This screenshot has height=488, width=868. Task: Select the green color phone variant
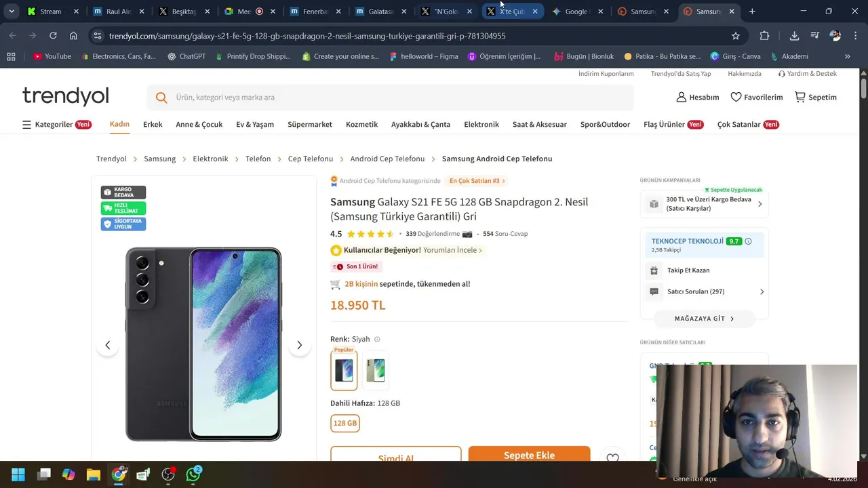375,370
